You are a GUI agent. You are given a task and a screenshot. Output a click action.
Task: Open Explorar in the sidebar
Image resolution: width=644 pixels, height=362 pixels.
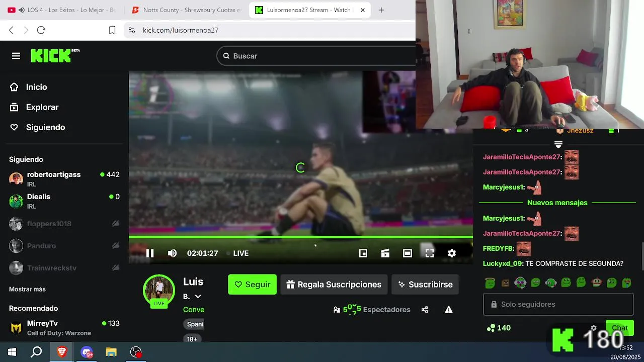click(34, 107)
